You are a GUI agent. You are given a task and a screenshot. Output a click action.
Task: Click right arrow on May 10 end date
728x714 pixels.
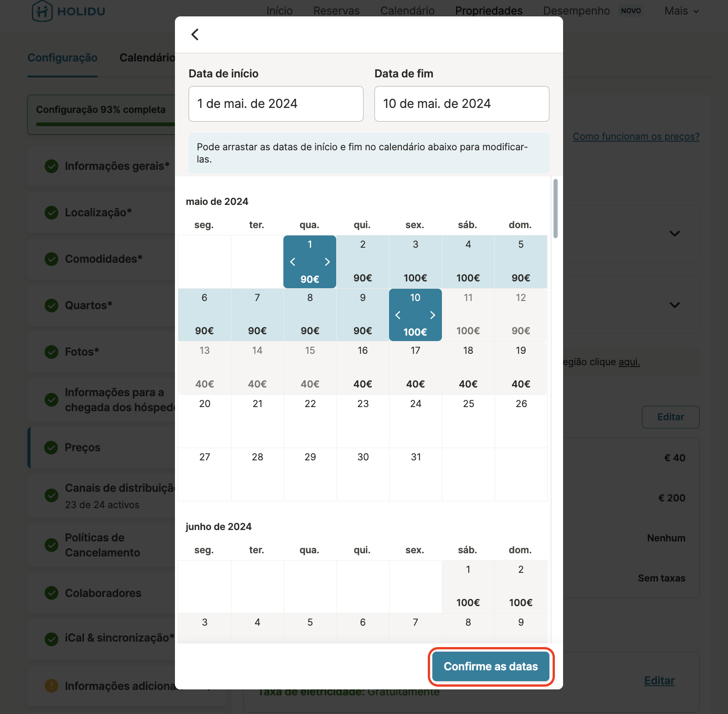point(432,315)
